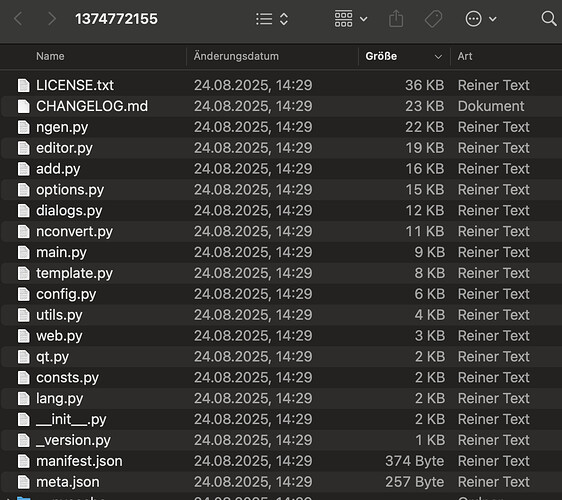This screenshot has height=500, width=562.
Task: Go forward with the right arrow
Action: 52,19
